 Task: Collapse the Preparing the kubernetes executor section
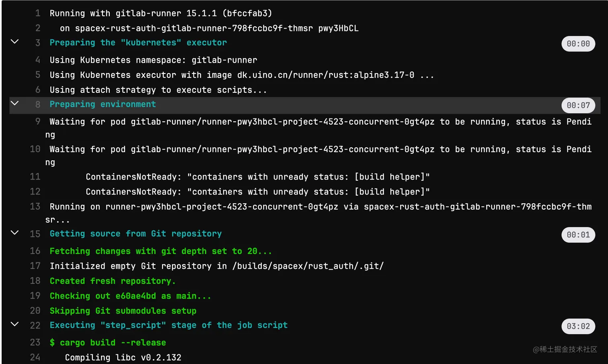(x=14, y=41)
